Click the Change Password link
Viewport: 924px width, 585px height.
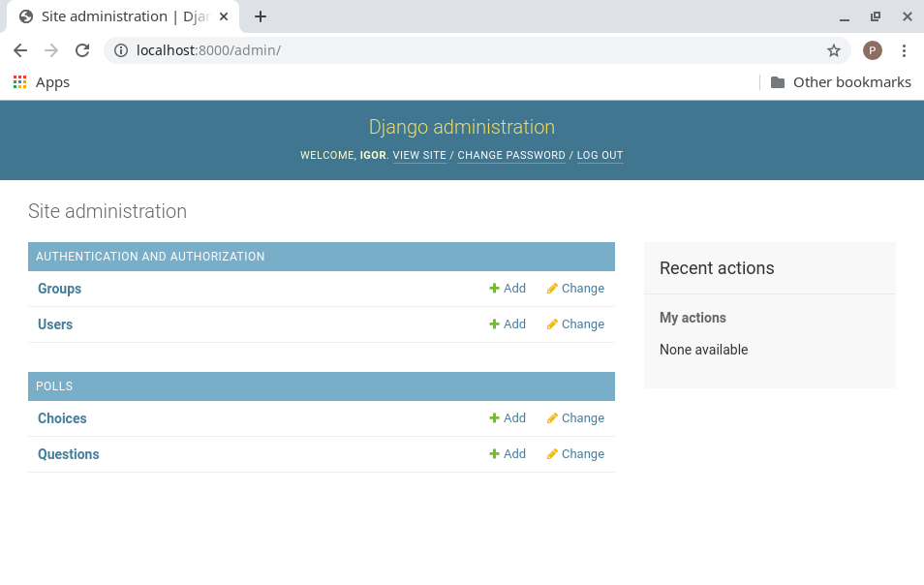click(511, 156)
